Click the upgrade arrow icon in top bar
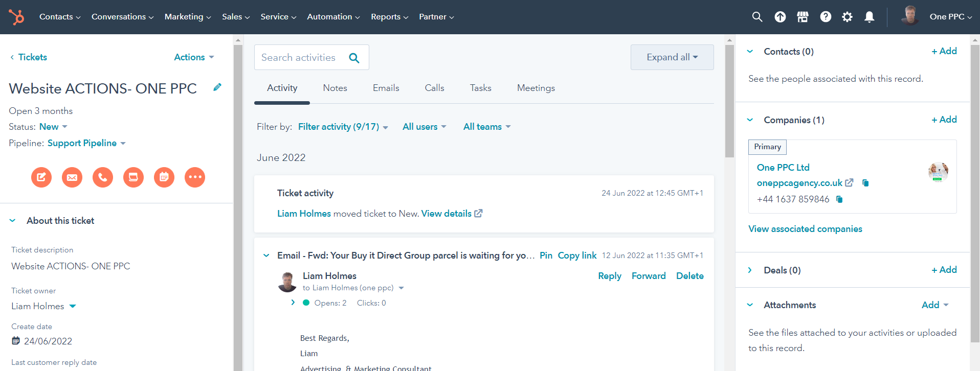This screenshot has height=371, width=980. click(780, 17)
